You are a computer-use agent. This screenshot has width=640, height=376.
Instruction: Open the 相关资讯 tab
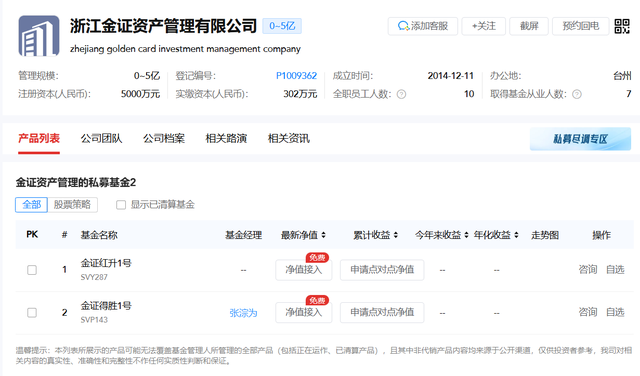(x=289, y=138)
